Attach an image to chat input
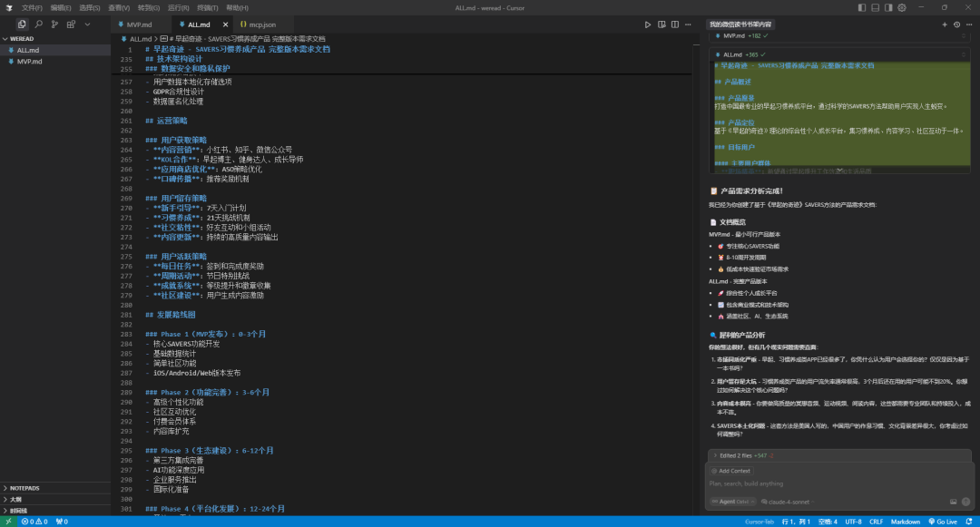Viewport: 980px width, 527px height. pos(953,502)
